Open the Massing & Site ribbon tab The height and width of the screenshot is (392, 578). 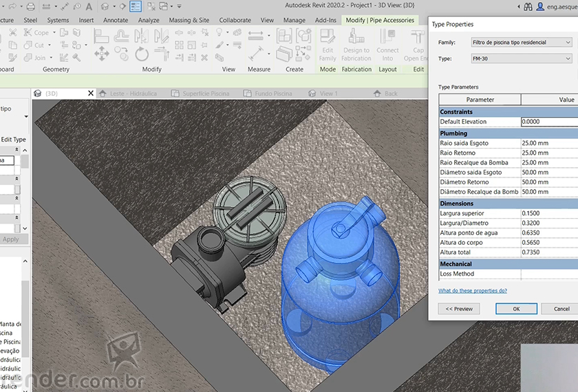(189, 20)
